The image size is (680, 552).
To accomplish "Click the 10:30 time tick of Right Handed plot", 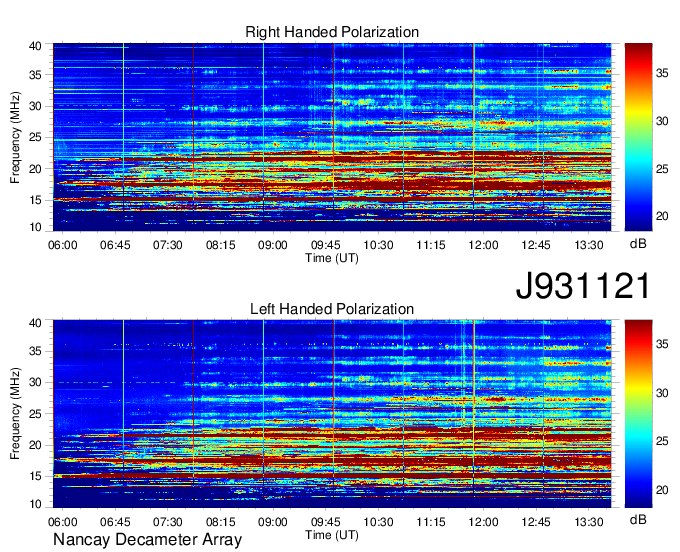I will [x=378, y=245].
